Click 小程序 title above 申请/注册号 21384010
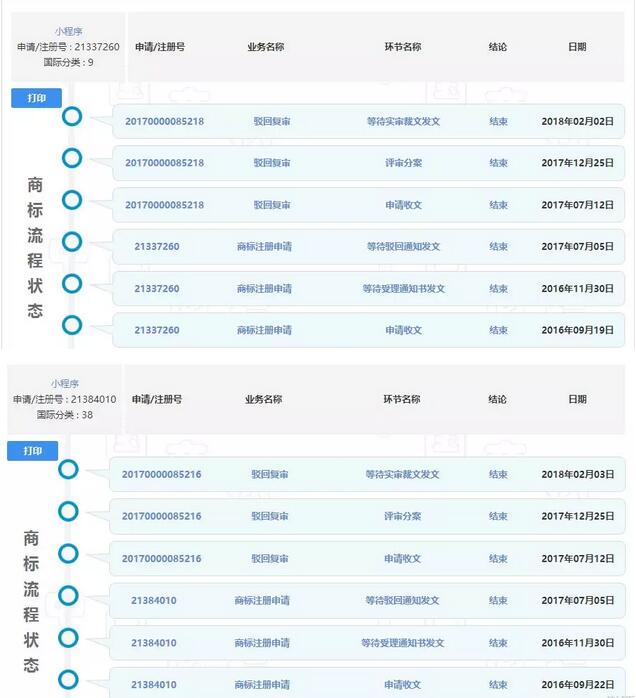Viewport: 636px width, 698px height. 65,384
